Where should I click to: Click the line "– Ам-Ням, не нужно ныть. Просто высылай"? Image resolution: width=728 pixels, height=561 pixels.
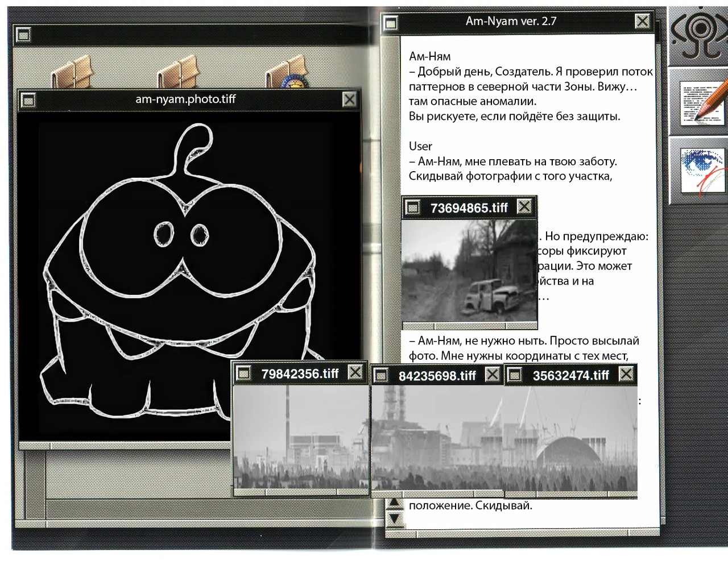524,340
